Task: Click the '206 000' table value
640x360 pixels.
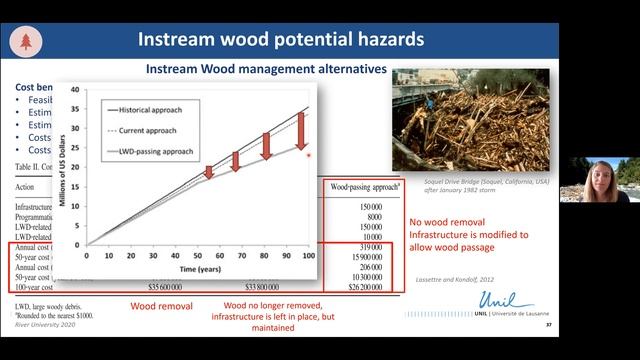Action: pos(371,267)
